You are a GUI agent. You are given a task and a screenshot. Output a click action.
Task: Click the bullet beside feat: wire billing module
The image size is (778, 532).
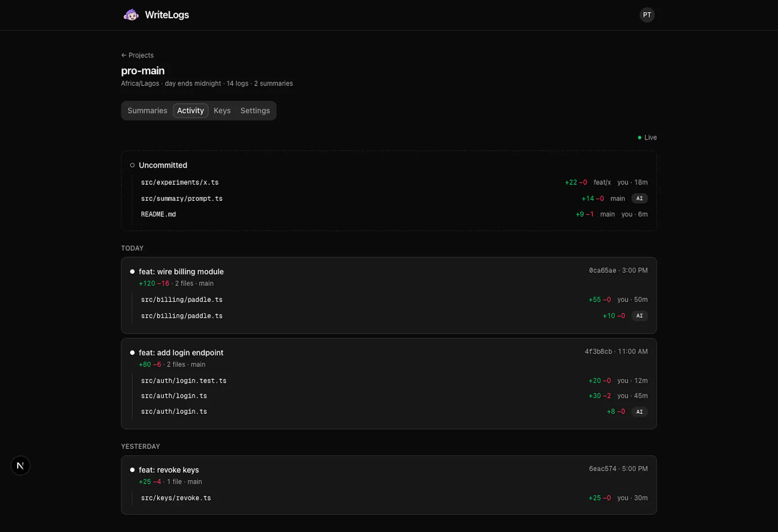point(132,272)
